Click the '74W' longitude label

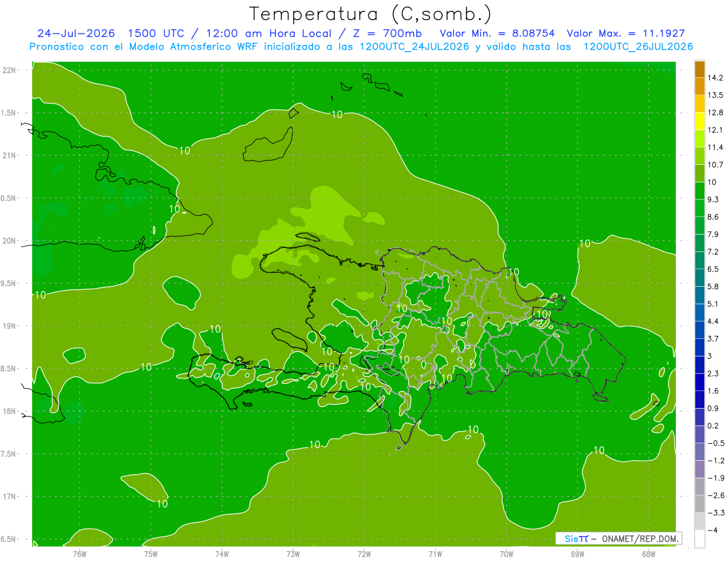[x=222, y=554]
